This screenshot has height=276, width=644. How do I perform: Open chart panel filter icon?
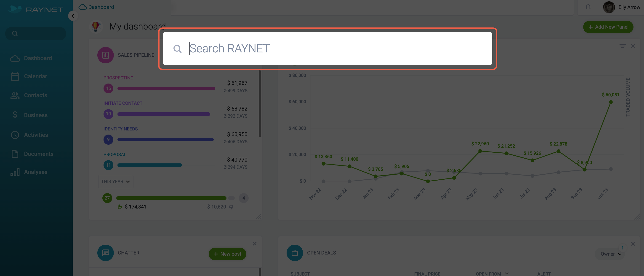coord(623,46)
